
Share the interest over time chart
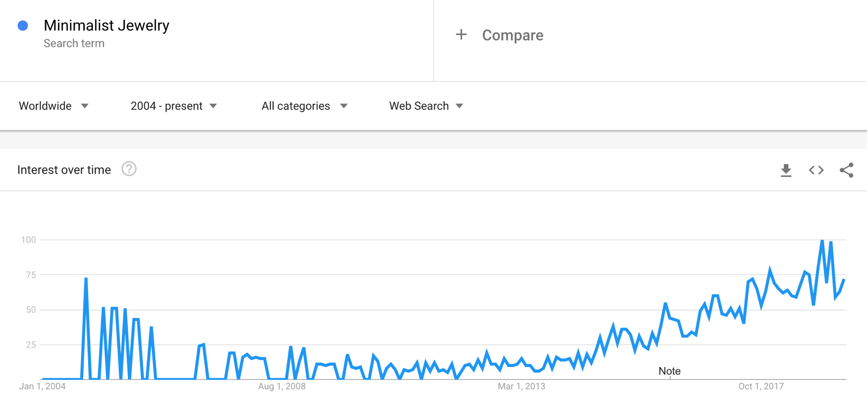(846, 170)
